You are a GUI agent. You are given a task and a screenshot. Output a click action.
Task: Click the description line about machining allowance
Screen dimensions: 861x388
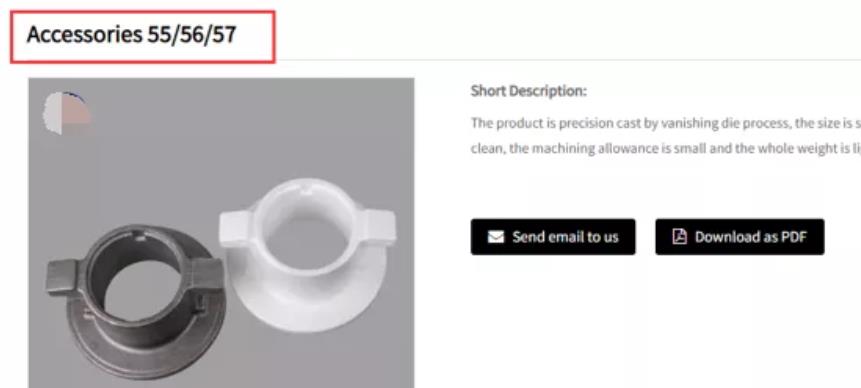(x=666, y=149)
